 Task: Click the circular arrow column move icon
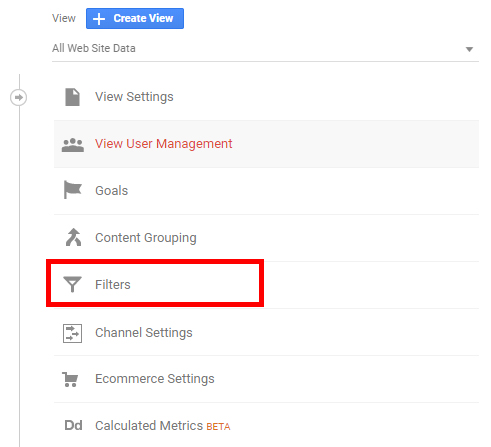pos(18,98)
